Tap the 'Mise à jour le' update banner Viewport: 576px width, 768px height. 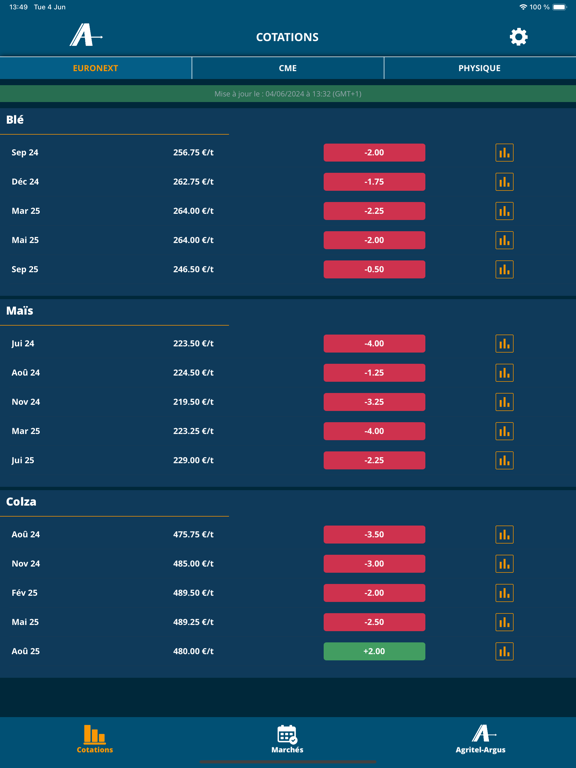pos(288,94)
